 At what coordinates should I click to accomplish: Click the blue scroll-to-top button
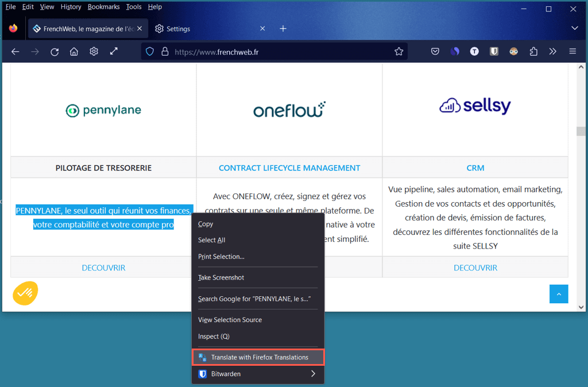tap(558, 294)
